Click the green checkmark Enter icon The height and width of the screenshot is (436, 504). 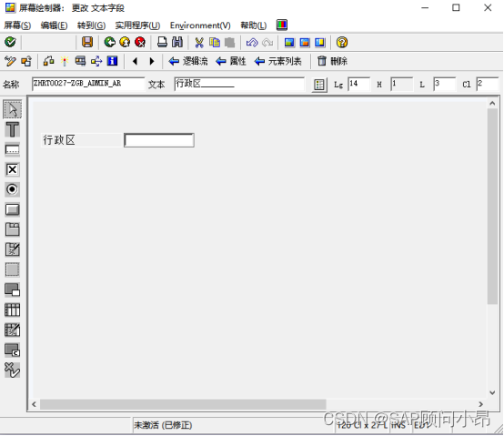click(10, 42)
